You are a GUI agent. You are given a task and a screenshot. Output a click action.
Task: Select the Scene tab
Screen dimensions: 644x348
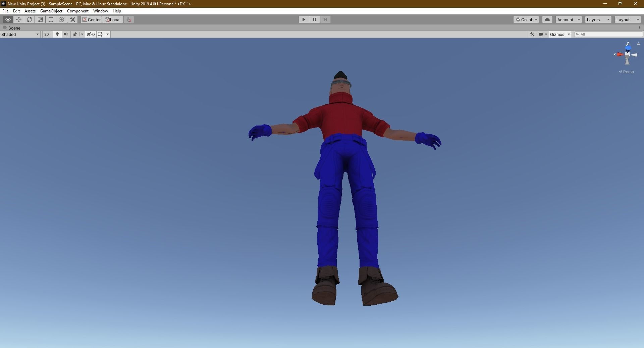point(12,28)
